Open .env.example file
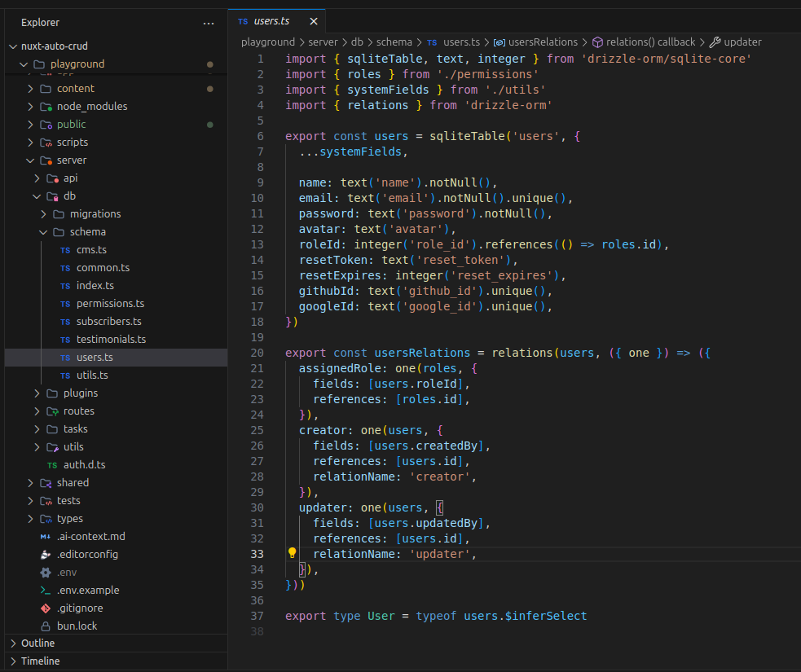 click(x=88, y=591)
